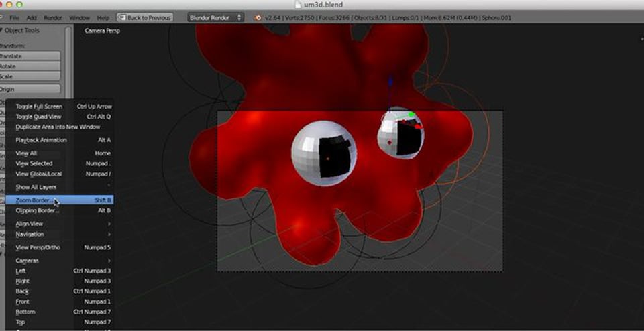Click the Scale button
Screen dimensions: 644x331
(x=30, y=76)
